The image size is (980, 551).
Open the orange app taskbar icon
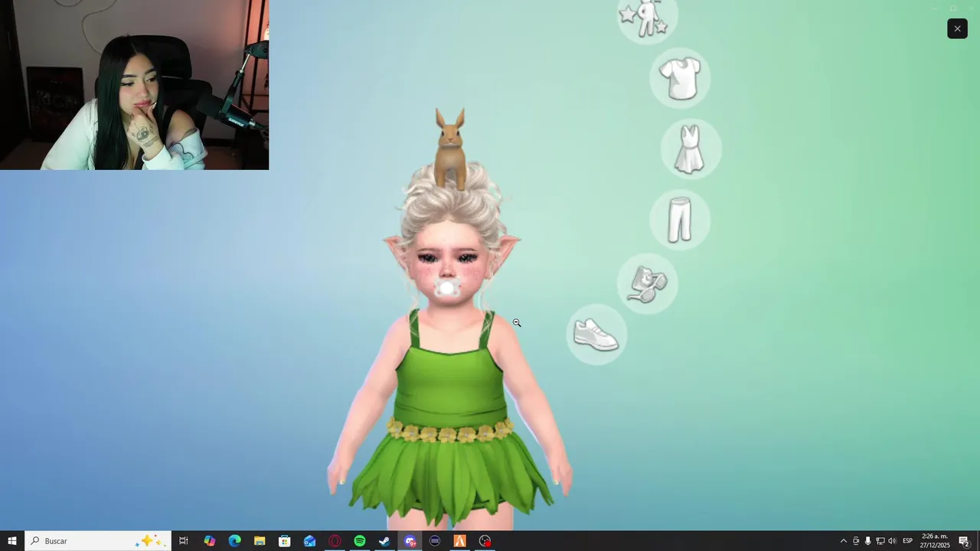click(x=459, y=541)
